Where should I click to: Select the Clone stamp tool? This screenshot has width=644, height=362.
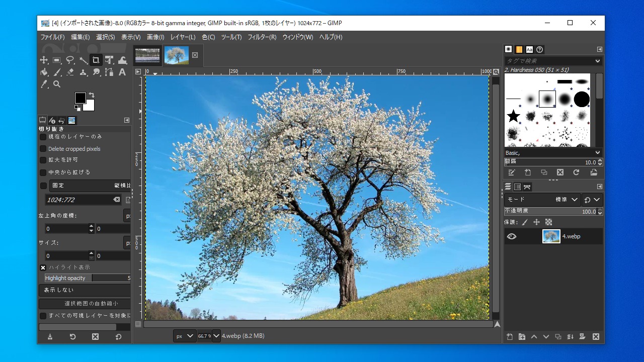[83, 72]
